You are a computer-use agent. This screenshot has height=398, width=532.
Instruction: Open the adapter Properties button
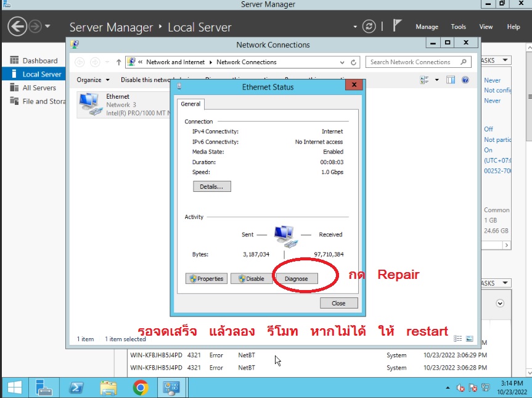[206, 278]
